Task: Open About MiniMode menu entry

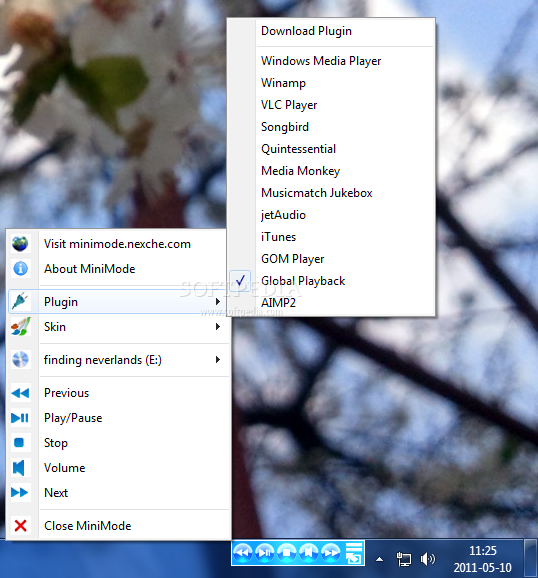Action: click(x=118, y=269)
